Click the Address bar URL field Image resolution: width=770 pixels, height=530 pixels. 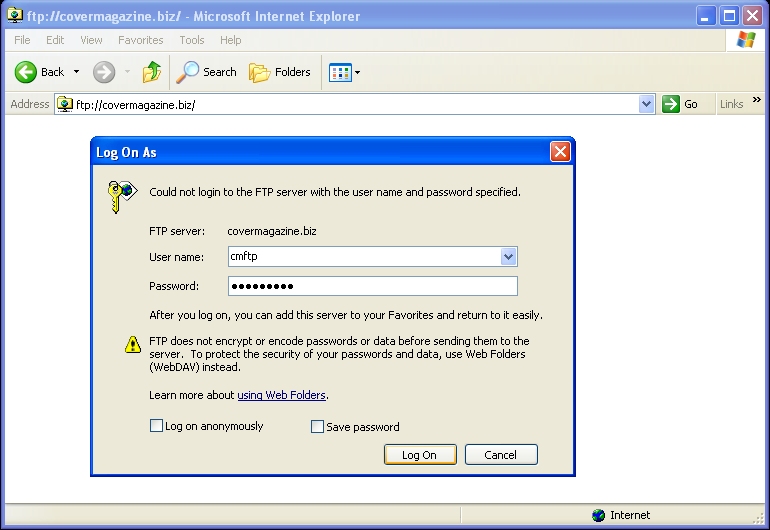[x=356, y=104]
